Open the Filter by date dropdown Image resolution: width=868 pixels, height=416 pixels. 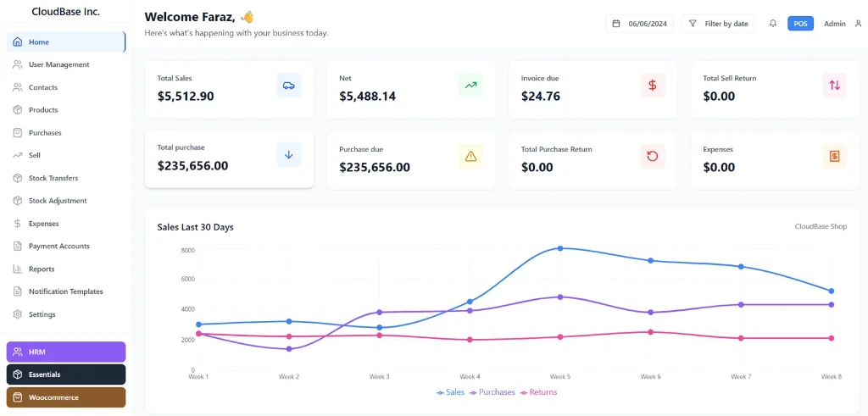[718, 24]
